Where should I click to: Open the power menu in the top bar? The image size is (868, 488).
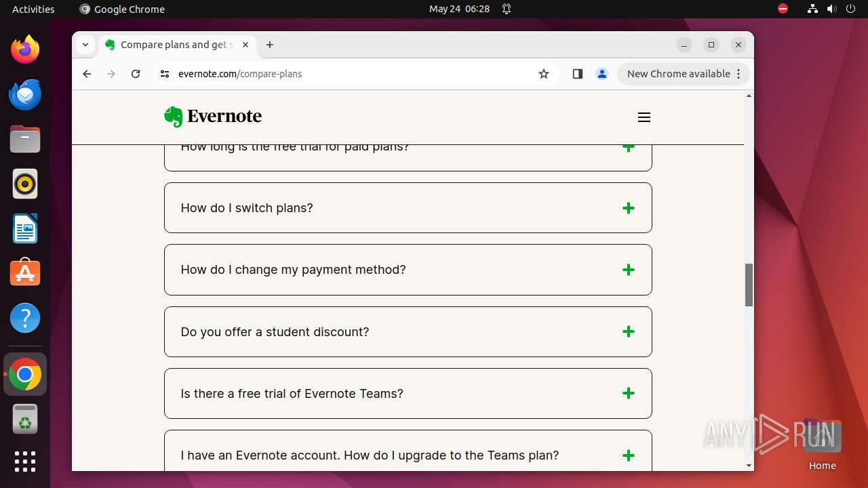(x=851, y=9)
